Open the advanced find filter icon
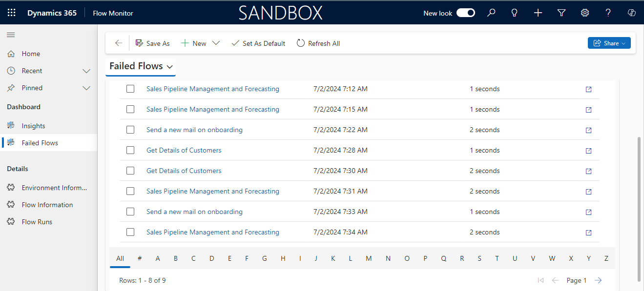Image resolution: width=644 pixels, height=291 pixels. point(561,13)
